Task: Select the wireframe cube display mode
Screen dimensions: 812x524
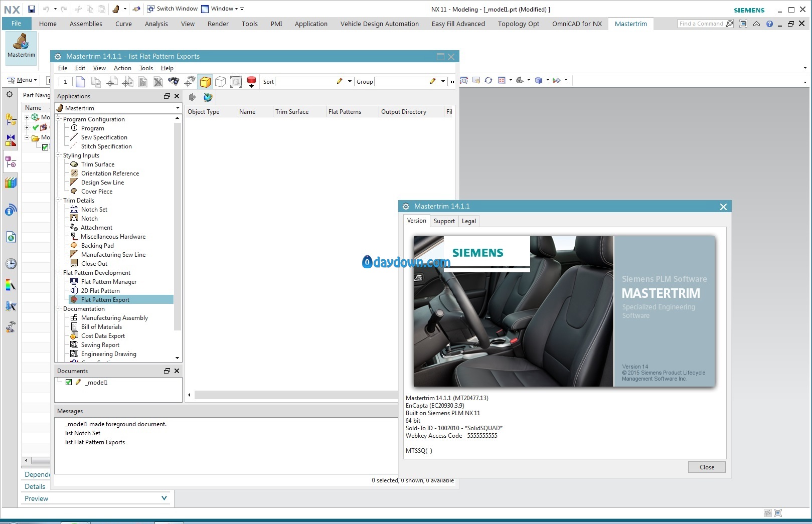Action: click(220, 82)
